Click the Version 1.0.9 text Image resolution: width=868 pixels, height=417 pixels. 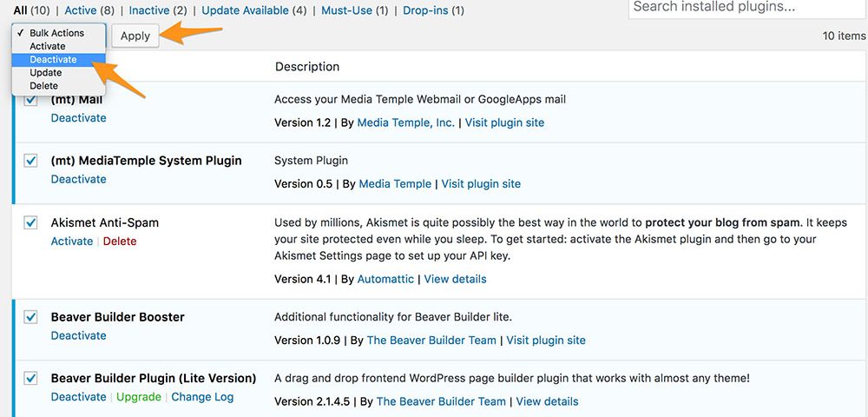coord(307,340)
